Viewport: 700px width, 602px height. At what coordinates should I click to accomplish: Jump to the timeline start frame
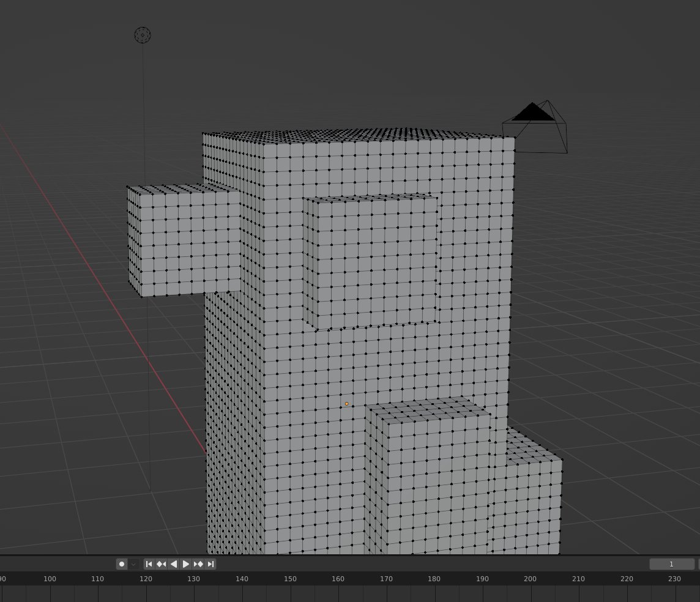(x=149, y=564)
